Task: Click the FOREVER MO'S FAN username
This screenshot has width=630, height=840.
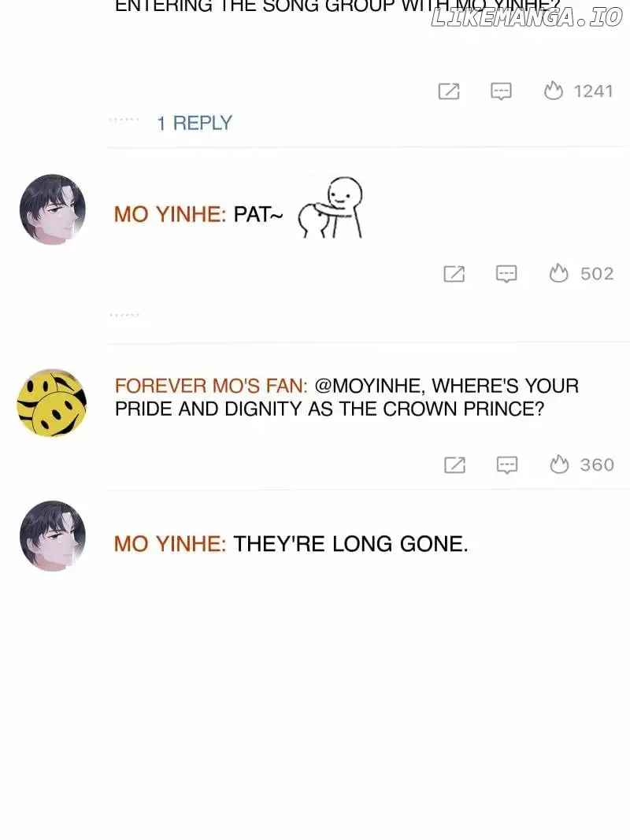Action: click(x=211, y=386)
